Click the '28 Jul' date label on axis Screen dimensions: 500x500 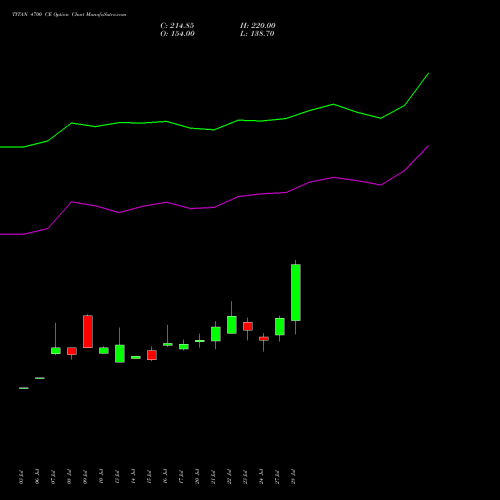[293, 477]
